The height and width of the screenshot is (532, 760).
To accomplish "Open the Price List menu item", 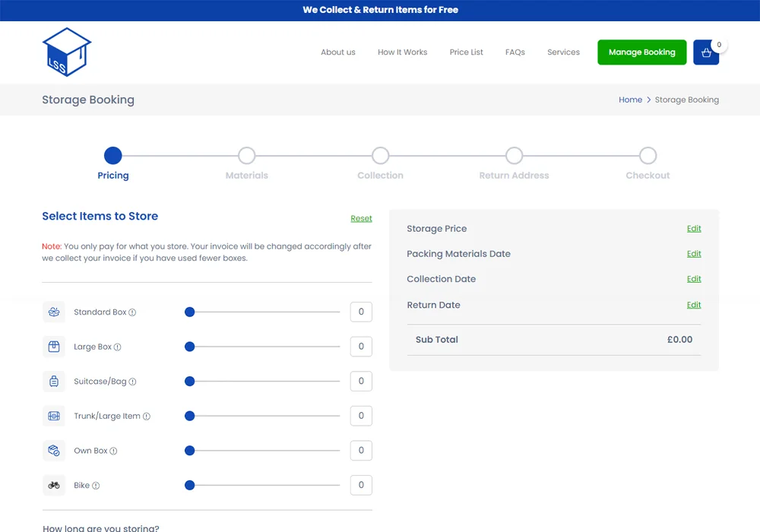I will (466, 52).
